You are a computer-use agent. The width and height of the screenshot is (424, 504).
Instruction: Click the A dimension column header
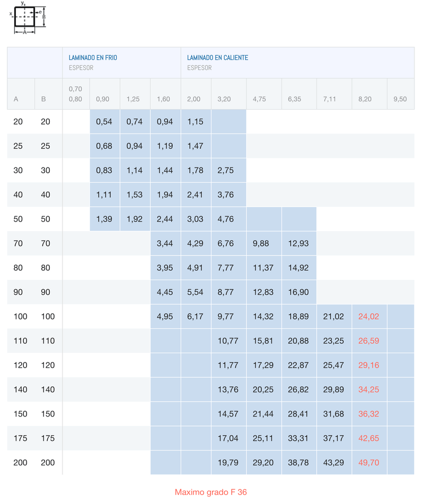point(16,99)
